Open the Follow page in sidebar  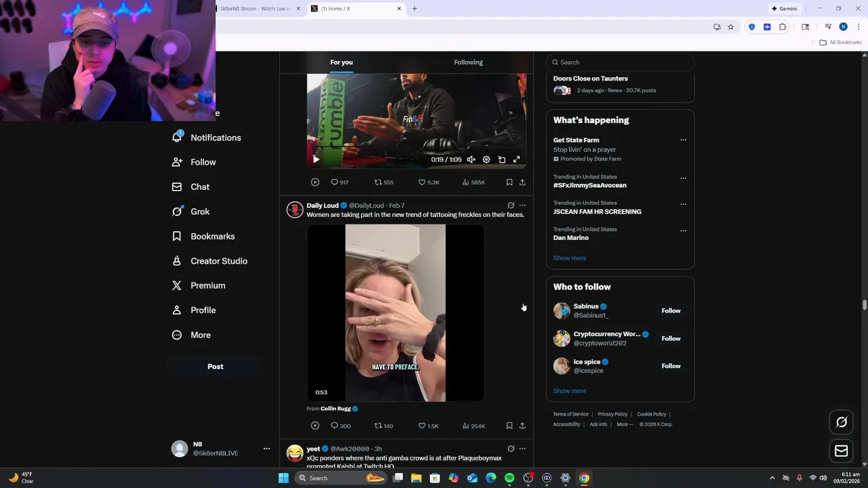coord(194,162)
